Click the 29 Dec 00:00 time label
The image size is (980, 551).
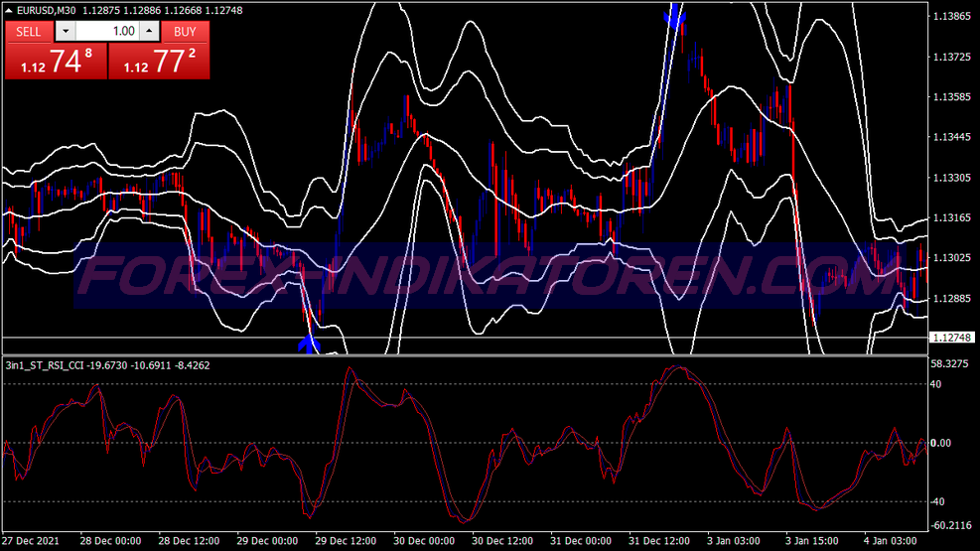click(267, 540)
